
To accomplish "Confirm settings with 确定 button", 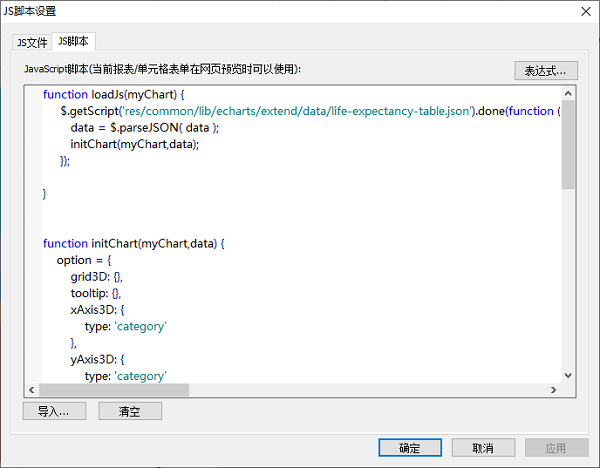I will point(410,447).
